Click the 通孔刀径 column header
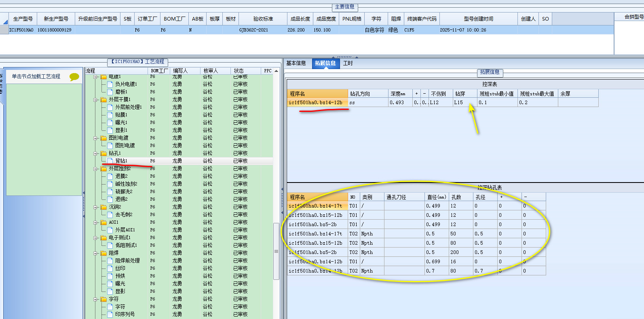The image size is (644, 319). pyautogui.click(x=404, y=197)
